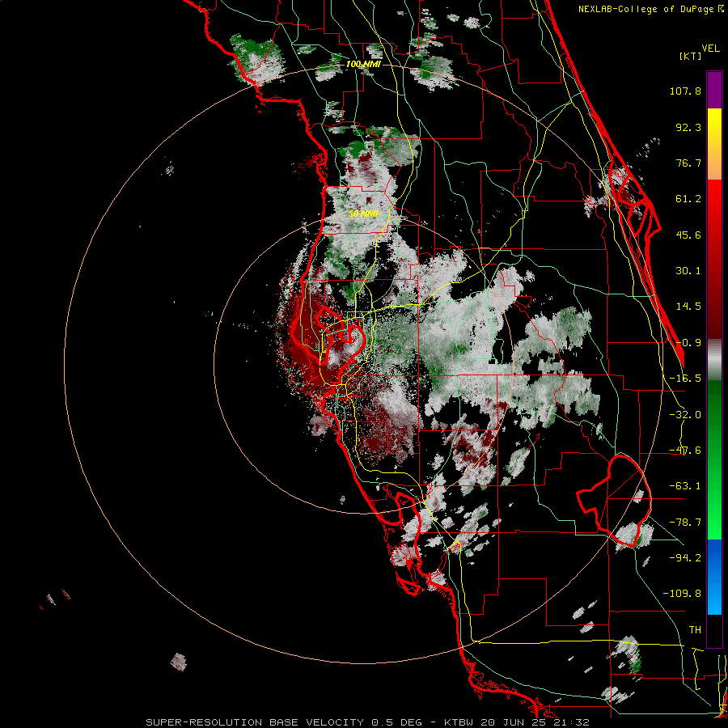Click the -32.0 velocity scale value
The image size is (728, 728).
point(685,415)
